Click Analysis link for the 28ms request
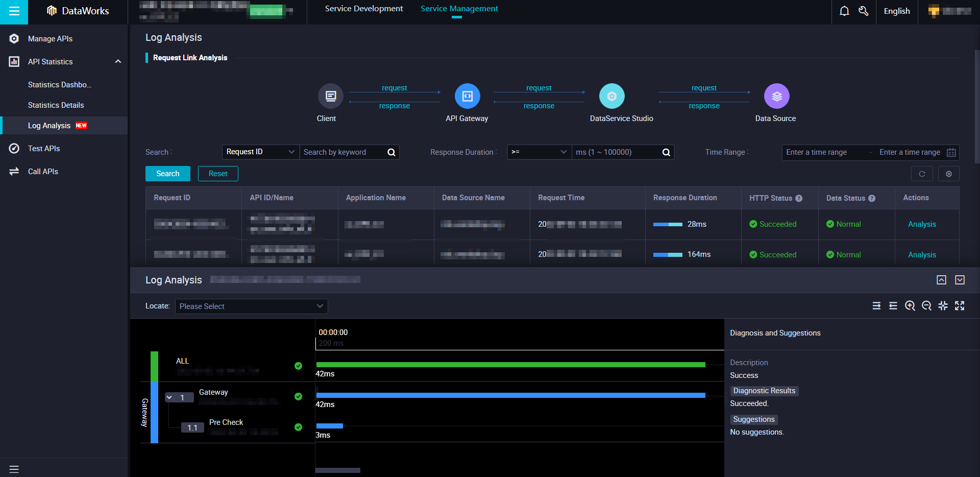 (922, 224)
